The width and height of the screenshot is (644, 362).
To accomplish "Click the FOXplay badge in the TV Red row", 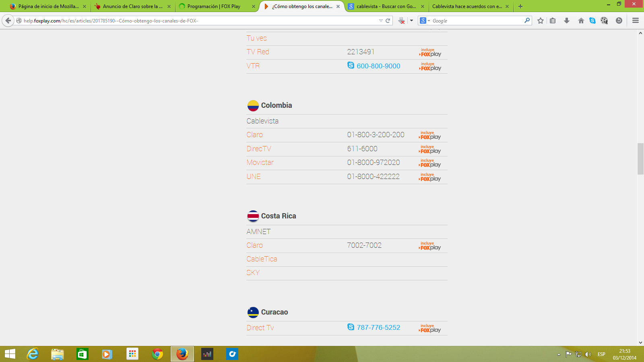I will [430, 52].
